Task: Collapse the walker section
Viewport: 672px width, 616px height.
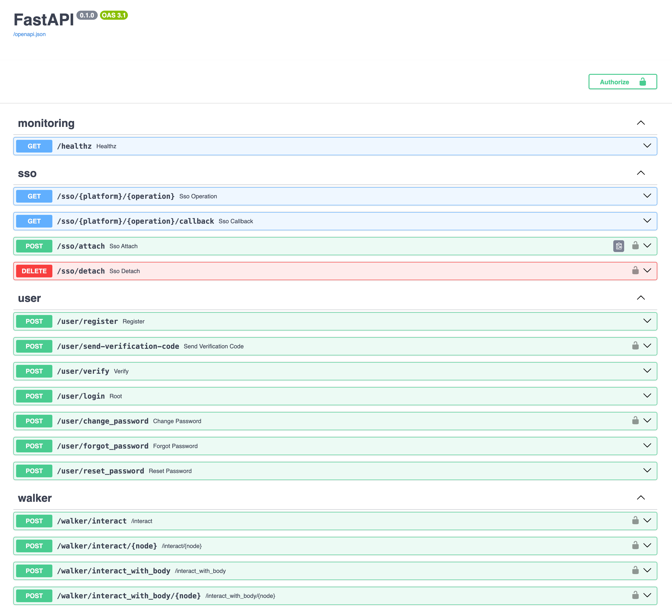Action: click(x=641, y=498)
